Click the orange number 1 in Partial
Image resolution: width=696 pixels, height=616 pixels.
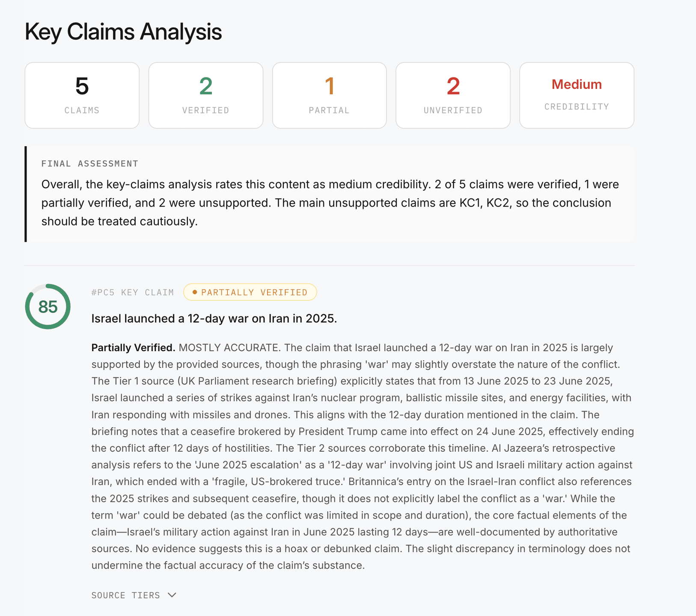point(329,86)
